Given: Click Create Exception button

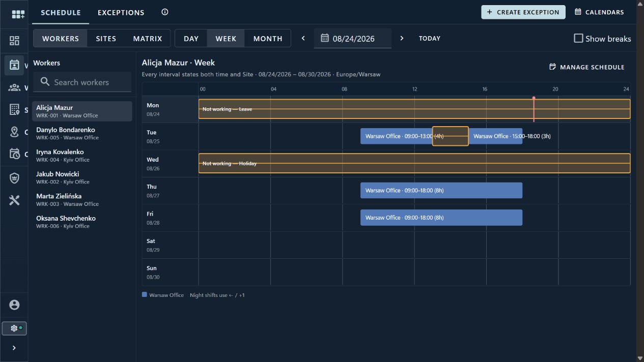Looking at the screenshot, I should tap(523, 12).
